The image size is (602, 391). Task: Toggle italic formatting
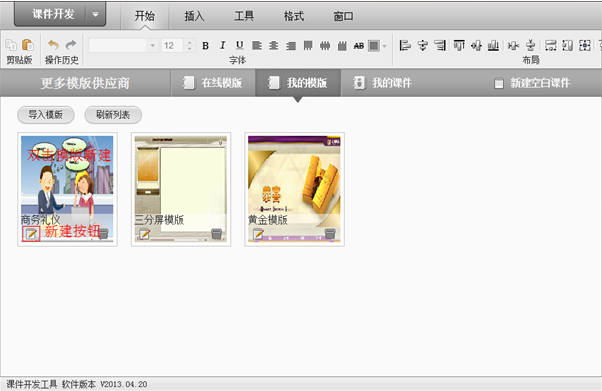(x=222, y=46)
